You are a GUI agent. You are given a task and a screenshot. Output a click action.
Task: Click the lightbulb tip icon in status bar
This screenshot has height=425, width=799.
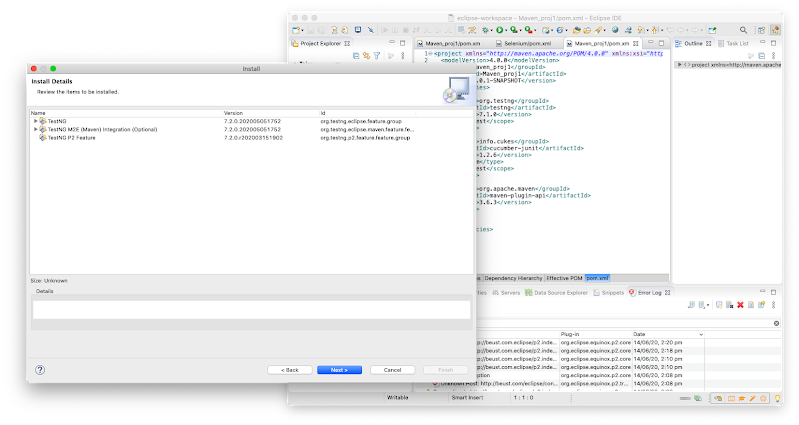coord(777,399)
